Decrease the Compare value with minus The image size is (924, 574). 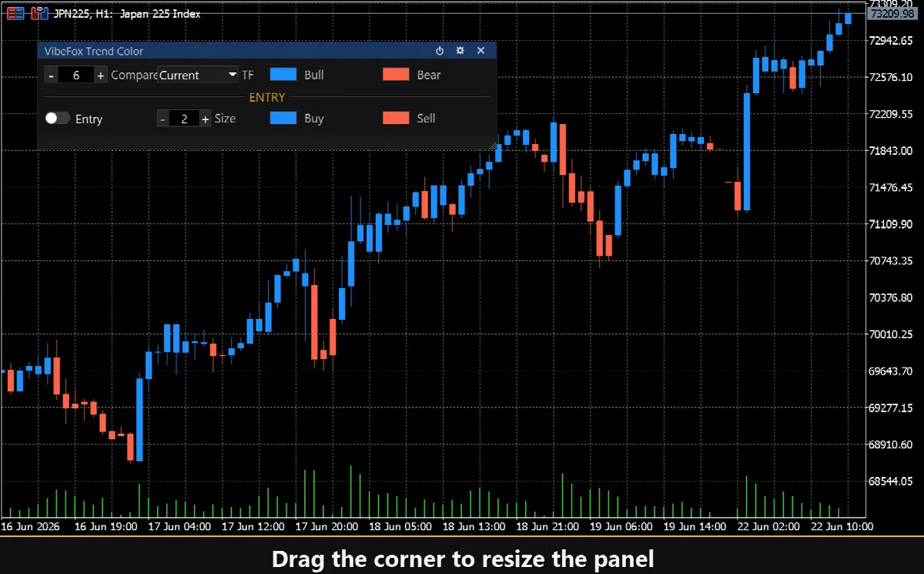point(51,75)
